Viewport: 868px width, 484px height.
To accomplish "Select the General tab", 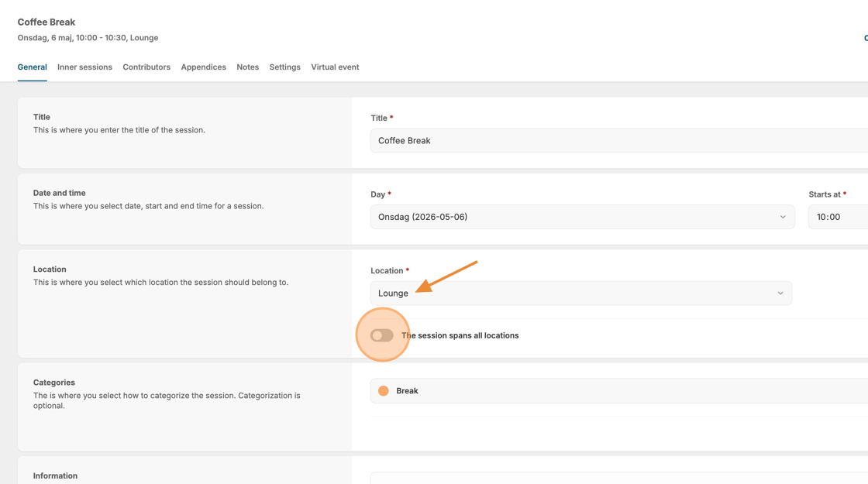I will pyautogui.click(x=33, y=67).
